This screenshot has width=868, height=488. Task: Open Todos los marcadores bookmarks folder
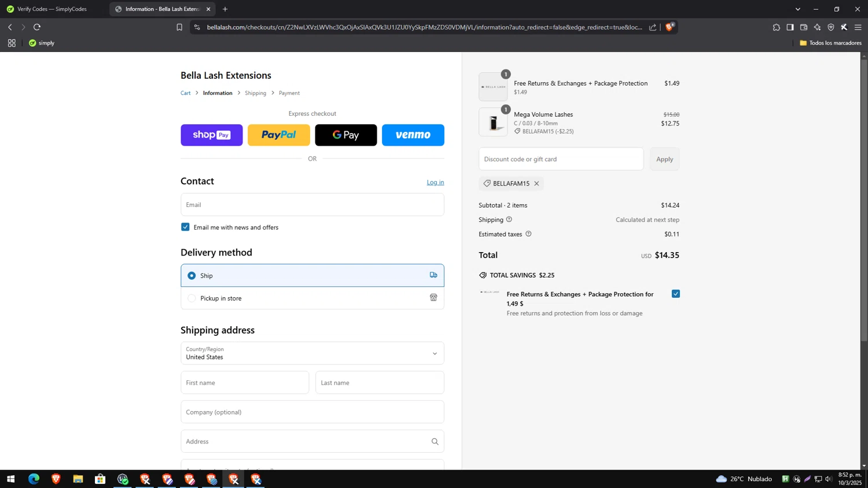(x=830, y=43)
